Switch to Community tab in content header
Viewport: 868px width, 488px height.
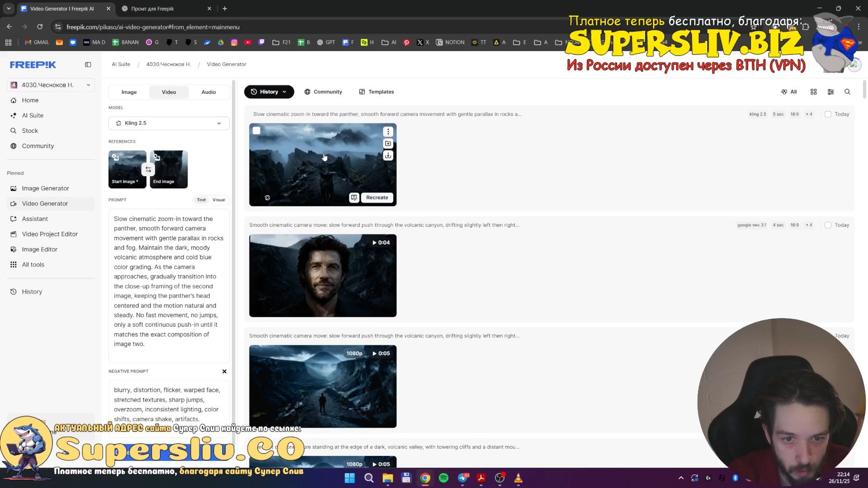[x=323, y=92]
